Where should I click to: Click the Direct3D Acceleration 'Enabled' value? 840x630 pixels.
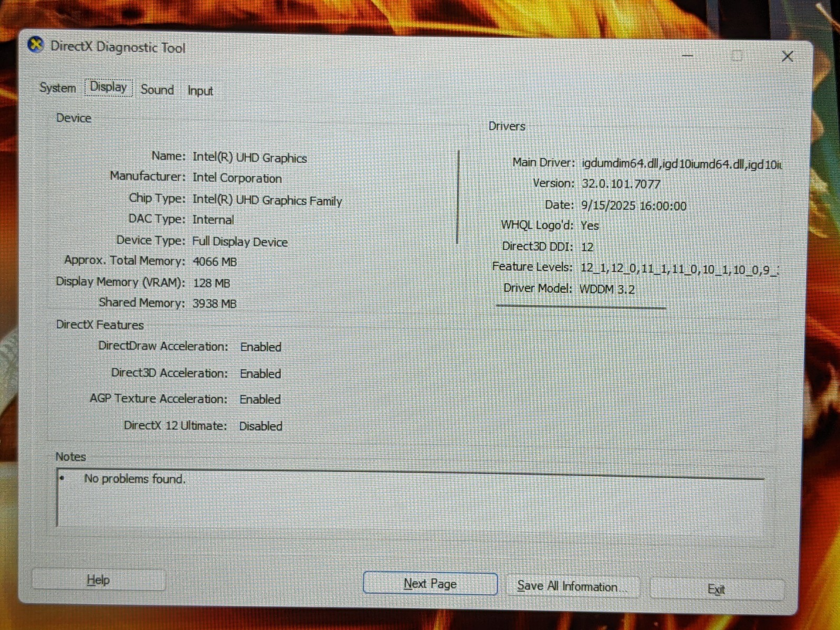[x=260, y=373]
